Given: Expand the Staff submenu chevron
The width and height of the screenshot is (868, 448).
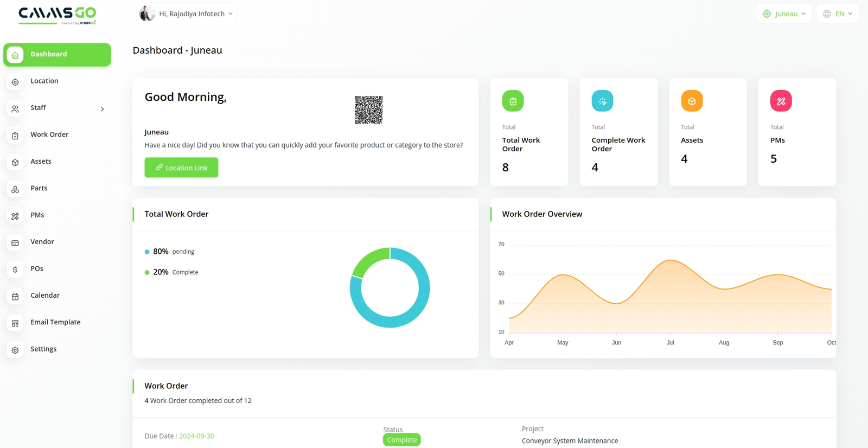Looking at the screenshot, I should tap(102, 109).
